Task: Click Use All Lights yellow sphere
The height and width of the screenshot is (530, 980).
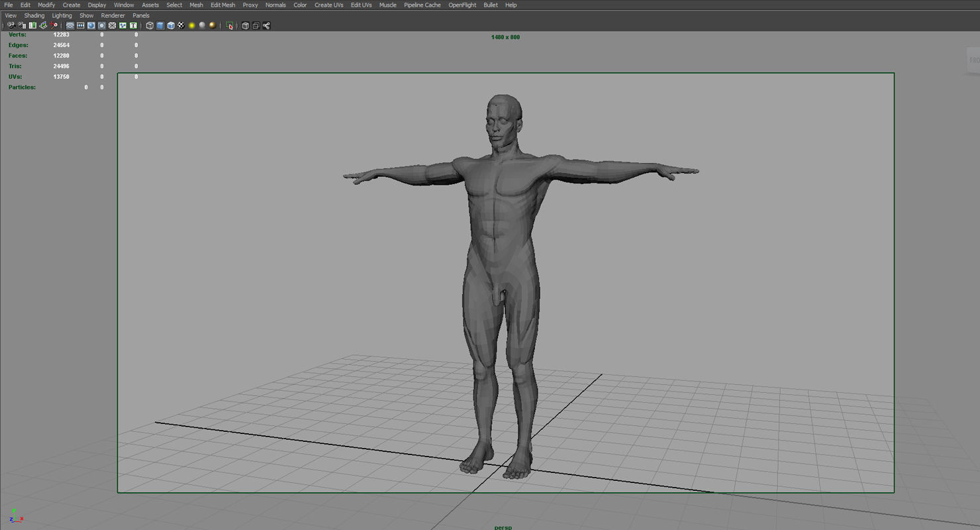Action: click(x=191, y=25)
